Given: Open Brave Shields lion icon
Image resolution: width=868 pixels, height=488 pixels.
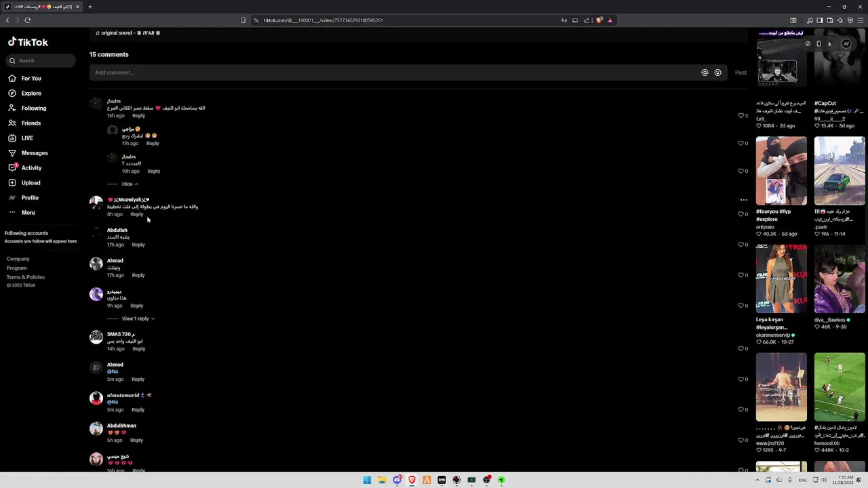Looking at the screenshot, I should pos(599,20).
